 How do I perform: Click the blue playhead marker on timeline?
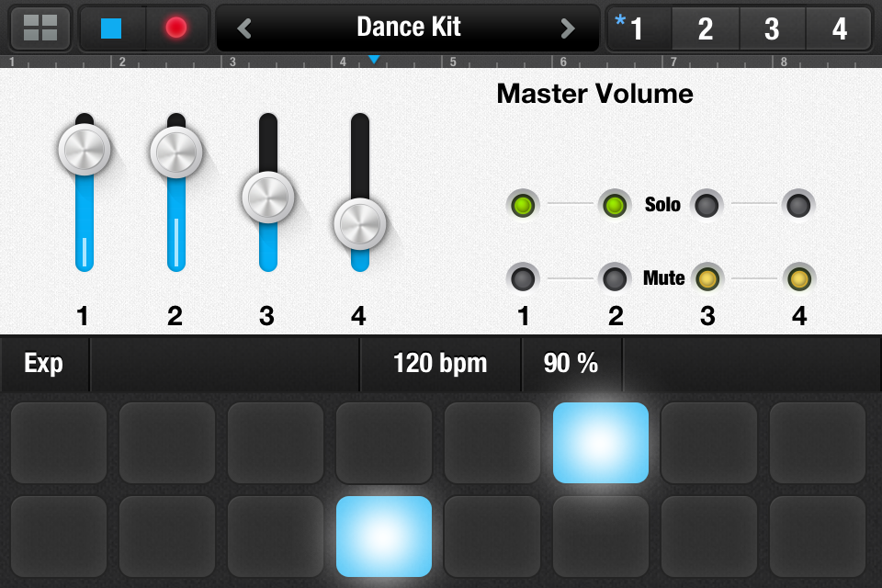pyautogui.click(x=374, y=60)
